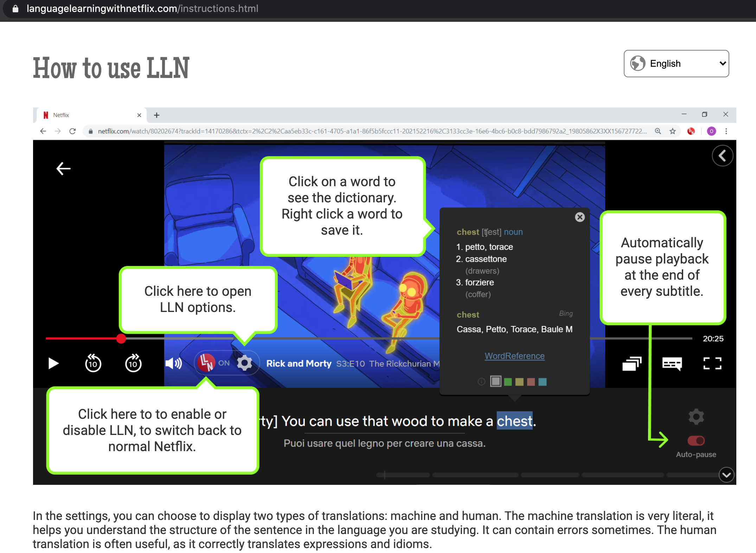Toggle the Auto-pause switch
756x553 pixels.
click(696, 441)
